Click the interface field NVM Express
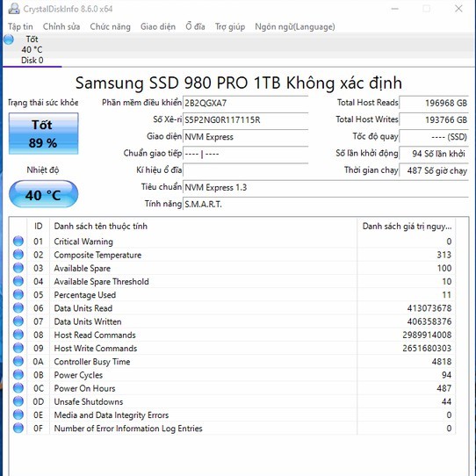 click(245, 137)
